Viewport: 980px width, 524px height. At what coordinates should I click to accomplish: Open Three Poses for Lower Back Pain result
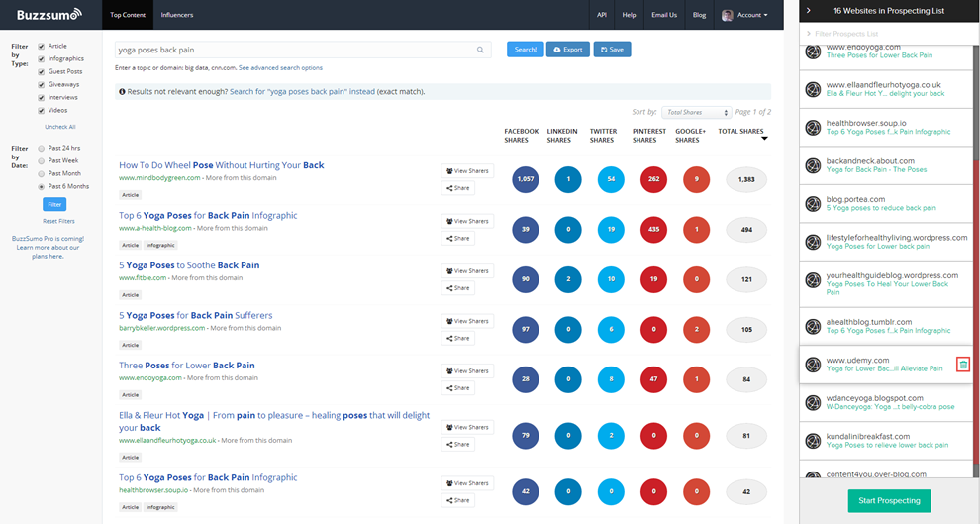[x=187, y=366]
